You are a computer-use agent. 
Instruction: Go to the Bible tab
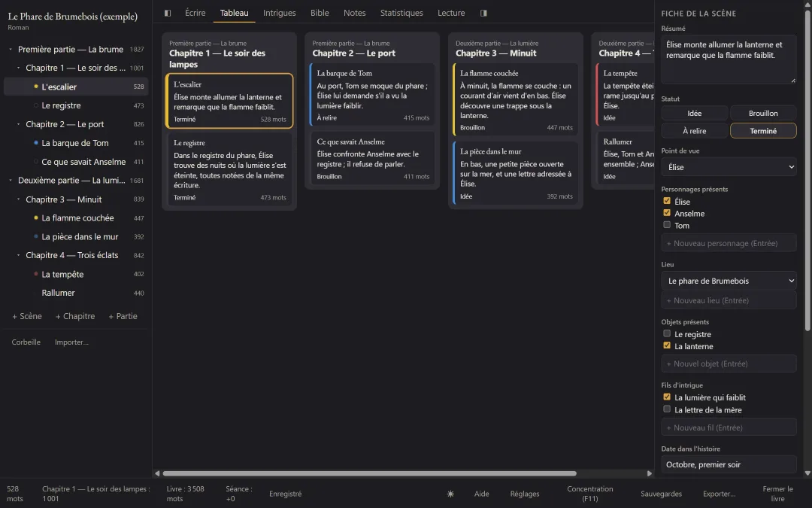(x=320, y=13)
